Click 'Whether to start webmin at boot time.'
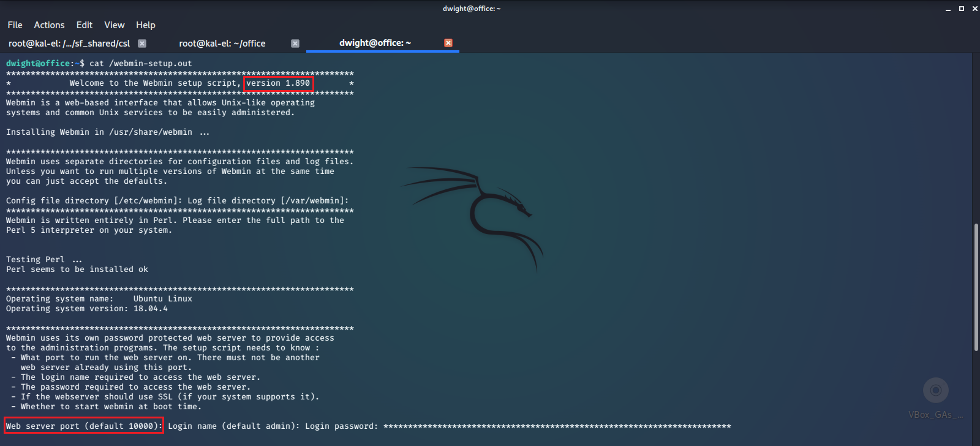The width and height of the screenshot is (980, 446). coord(111,406)
